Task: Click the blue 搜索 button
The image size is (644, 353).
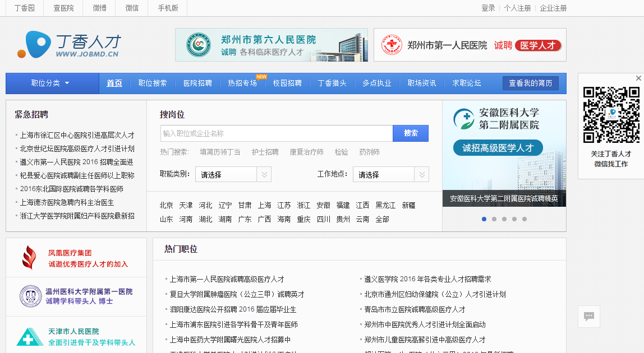Action: click(x=411, y=133)
